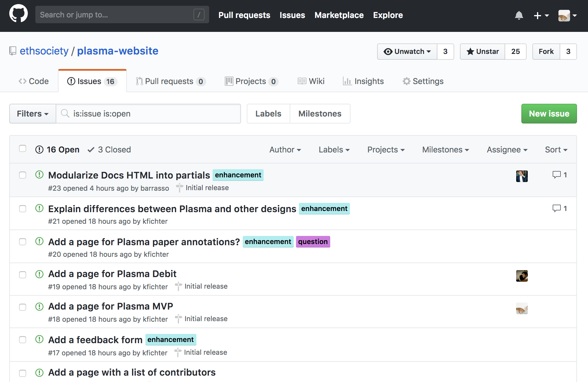Screen dimensions: 588x382
Task: Check Add a feedback form checkbox
Action: coord(23,340)
